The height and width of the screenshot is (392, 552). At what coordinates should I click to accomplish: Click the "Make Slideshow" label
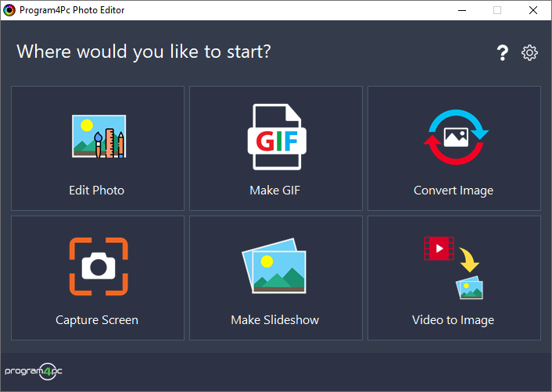(275, 320)
